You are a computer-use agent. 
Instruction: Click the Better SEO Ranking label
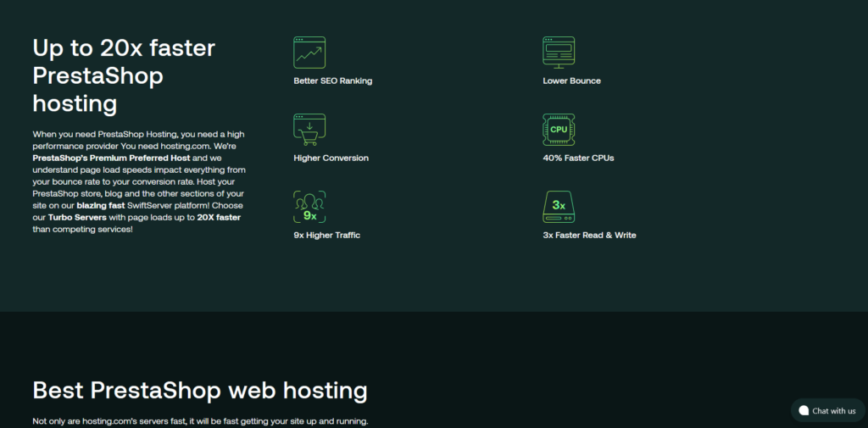(x=332, y=81)
